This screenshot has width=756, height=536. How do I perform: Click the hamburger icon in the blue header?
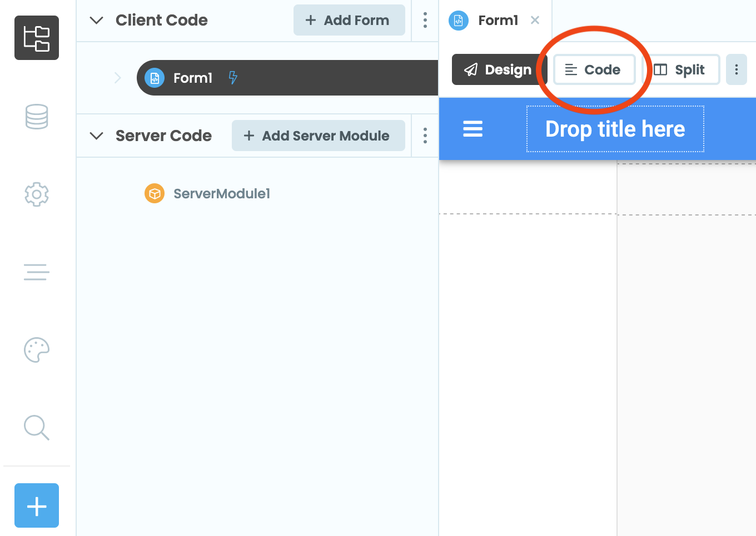tap(472, 129)
